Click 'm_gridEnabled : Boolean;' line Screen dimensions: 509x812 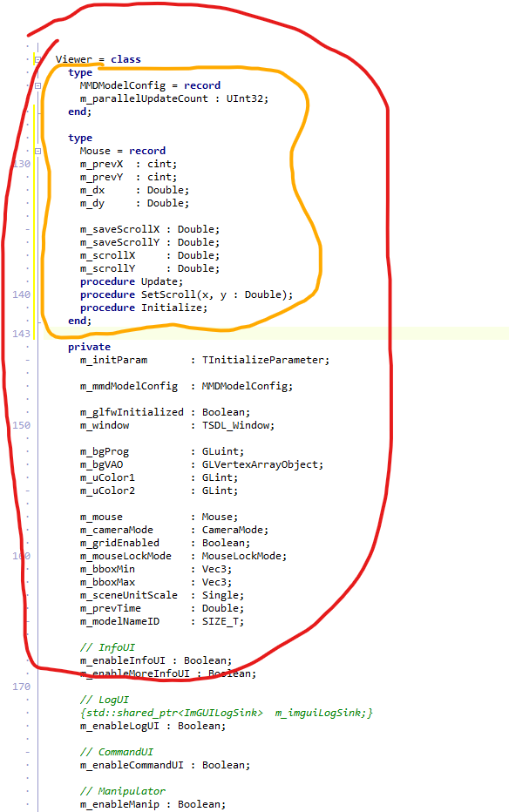166,543
